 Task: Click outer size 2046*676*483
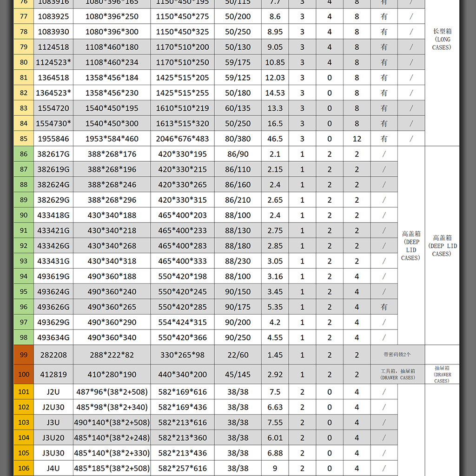click(182, 139)
